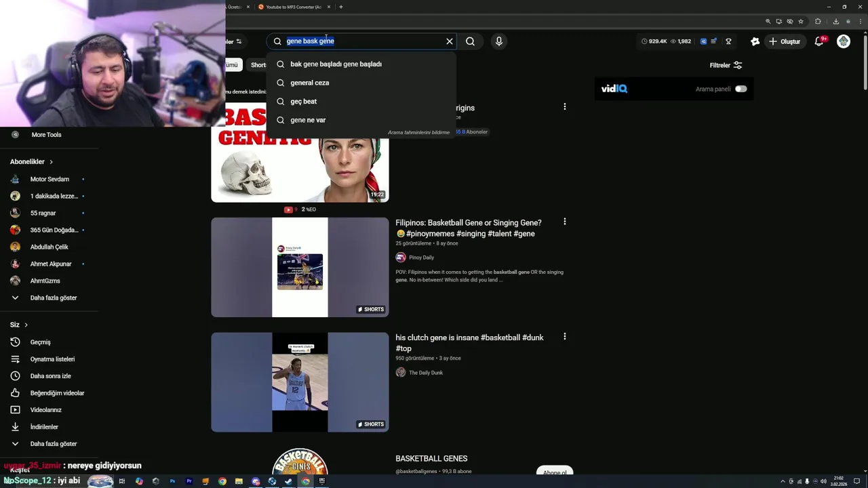
Task: Open title 'his clutch gene is insane'
Action: [469, 343]
